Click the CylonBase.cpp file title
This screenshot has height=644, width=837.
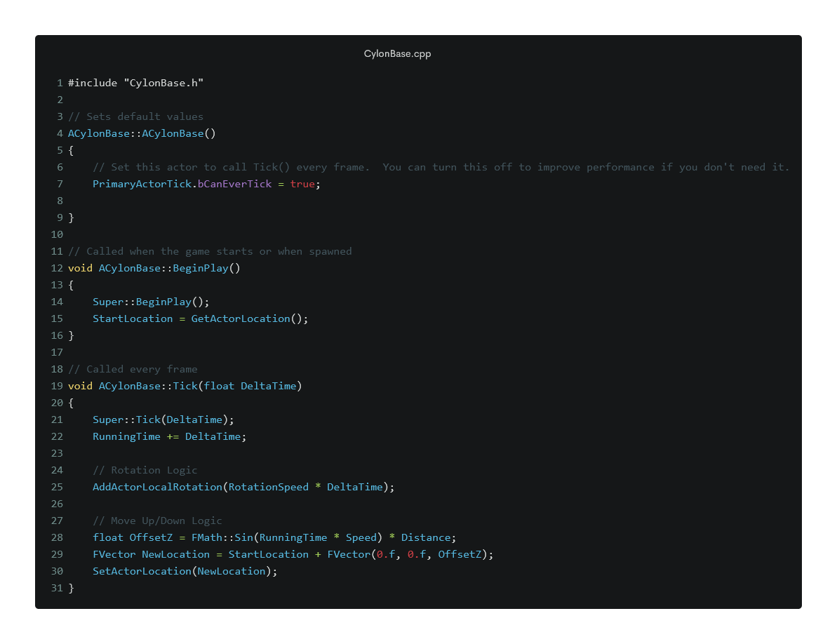(x=397, y=54)
